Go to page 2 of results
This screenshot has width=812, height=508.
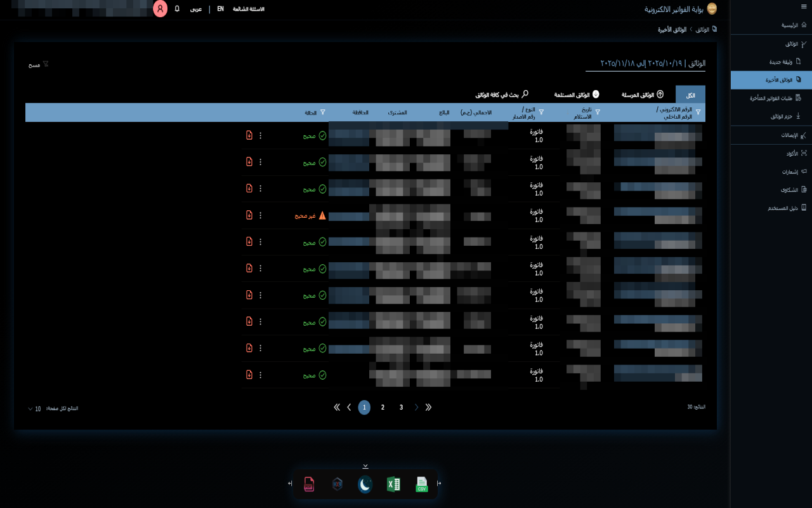point(383,408)
